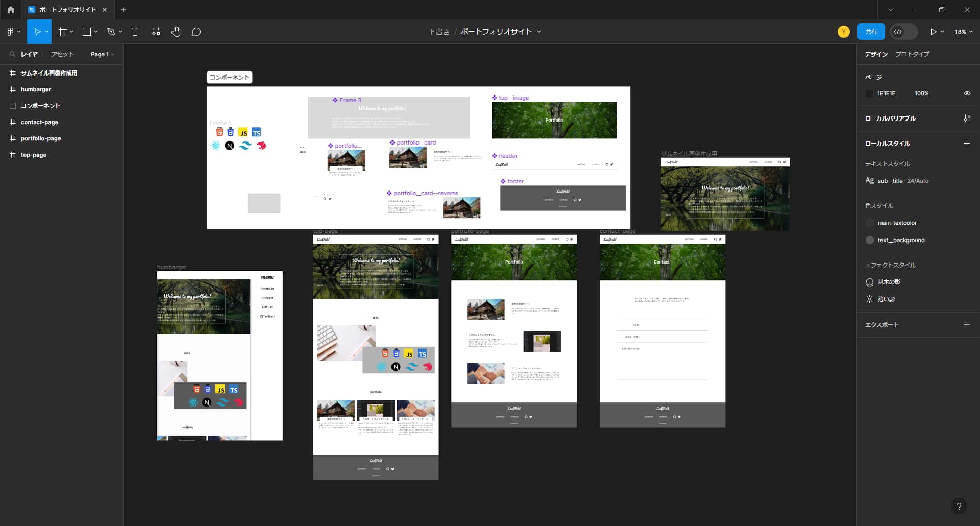Click the 共有 share button
980x526 pixels.
[871, 31]
